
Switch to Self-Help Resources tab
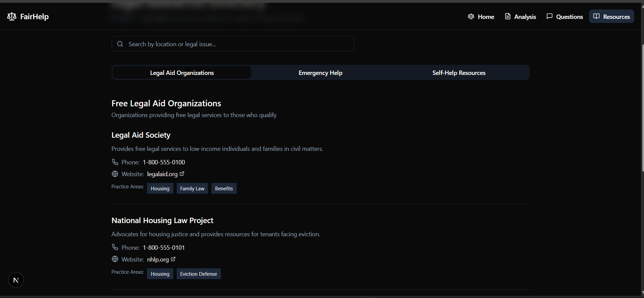pyautogui.click(x=459, y=73)
